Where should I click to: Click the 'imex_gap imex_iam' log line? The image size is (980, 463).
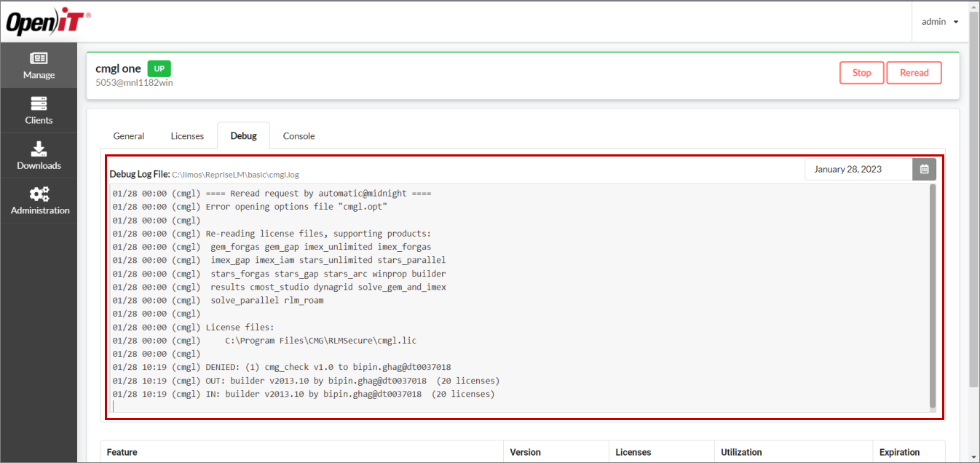pos(279,260)
